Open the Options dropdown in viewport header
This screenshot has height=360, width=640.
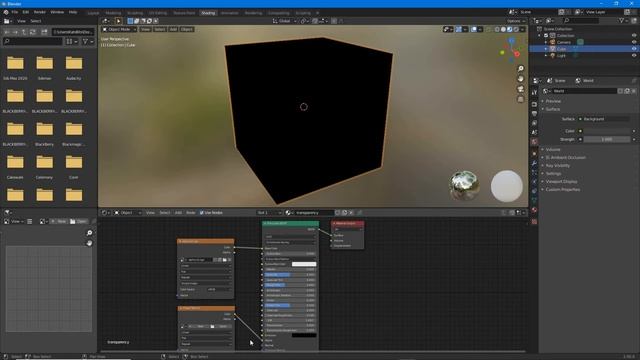(x=516, y=21)
